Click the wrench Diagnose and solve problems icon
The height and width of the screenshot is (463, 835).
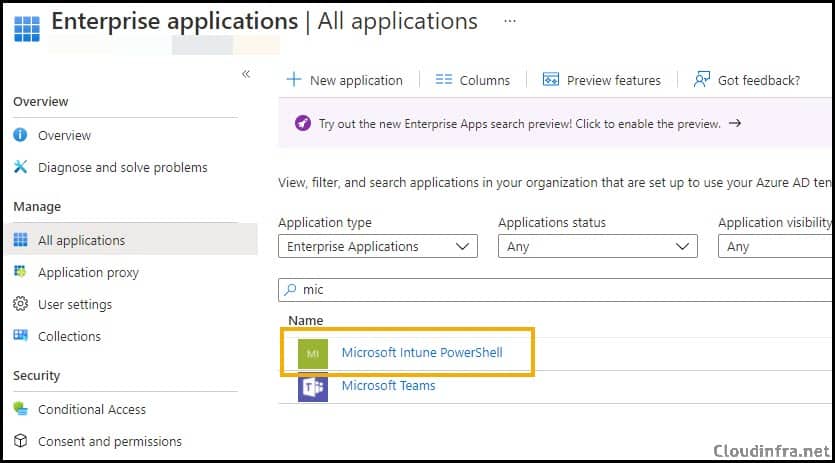20,167
